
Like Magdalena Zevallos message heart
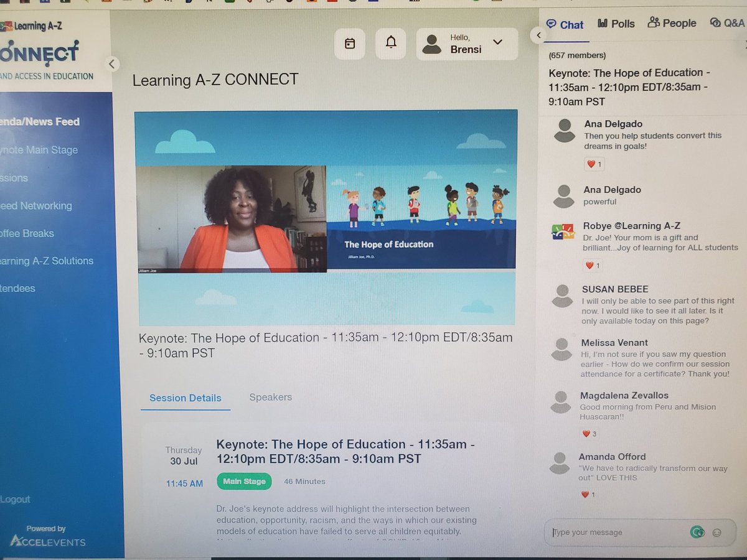click(589, 434)
